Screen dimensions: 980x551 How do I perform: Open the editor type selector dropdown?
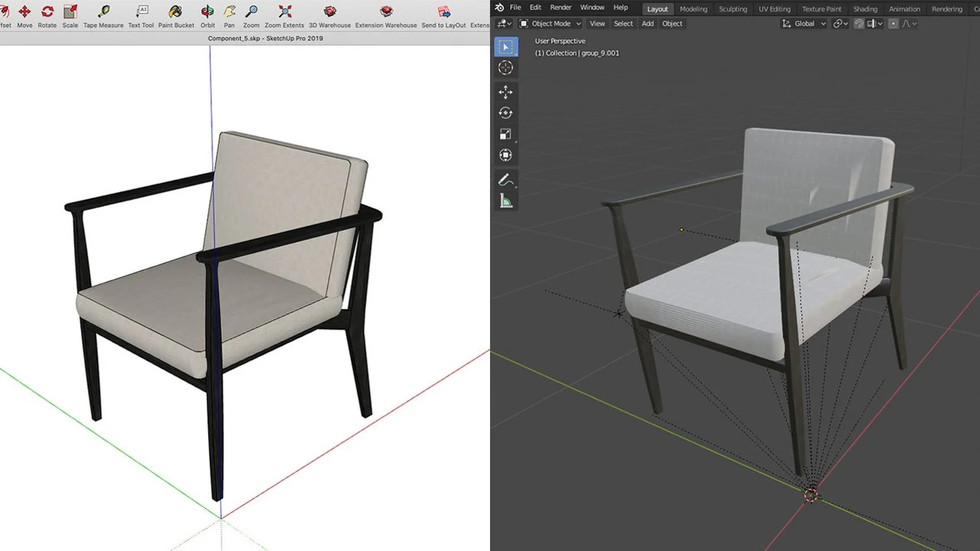pyautogui.click(x=502, y=23)
